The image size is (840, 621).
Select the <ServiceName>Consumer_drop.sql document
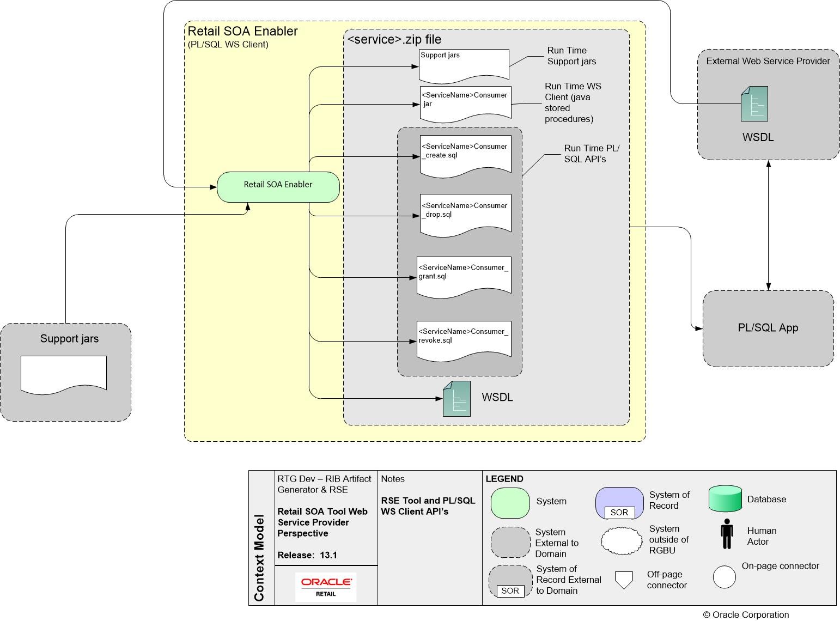(466, 215)
